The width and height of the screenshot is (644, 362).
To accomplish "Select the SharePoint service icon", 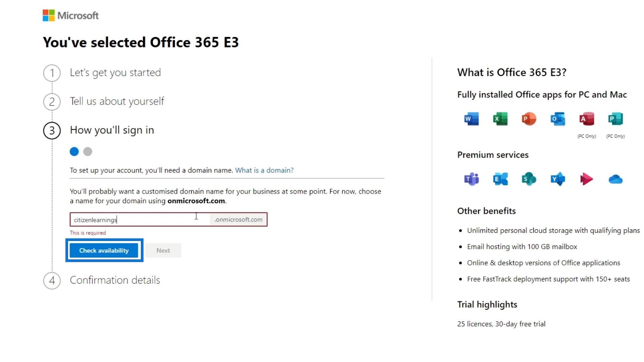I will point(529,179).
